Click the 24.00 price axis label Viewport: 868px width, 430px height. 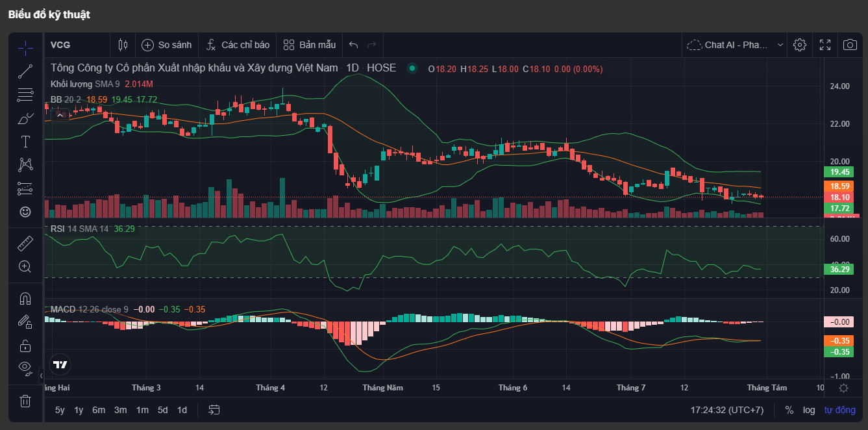click(x=840, y=86)
